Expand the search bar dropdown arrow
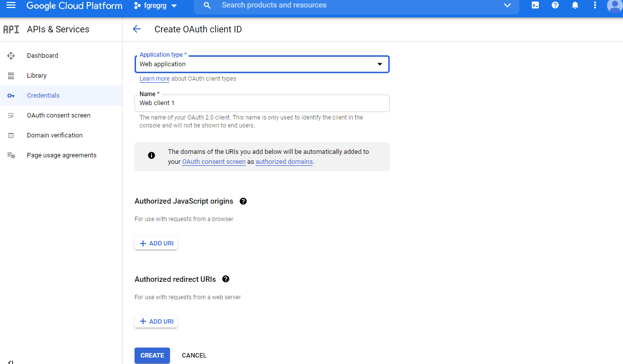This screenshot has height=364, width=623. coord(507,5)
